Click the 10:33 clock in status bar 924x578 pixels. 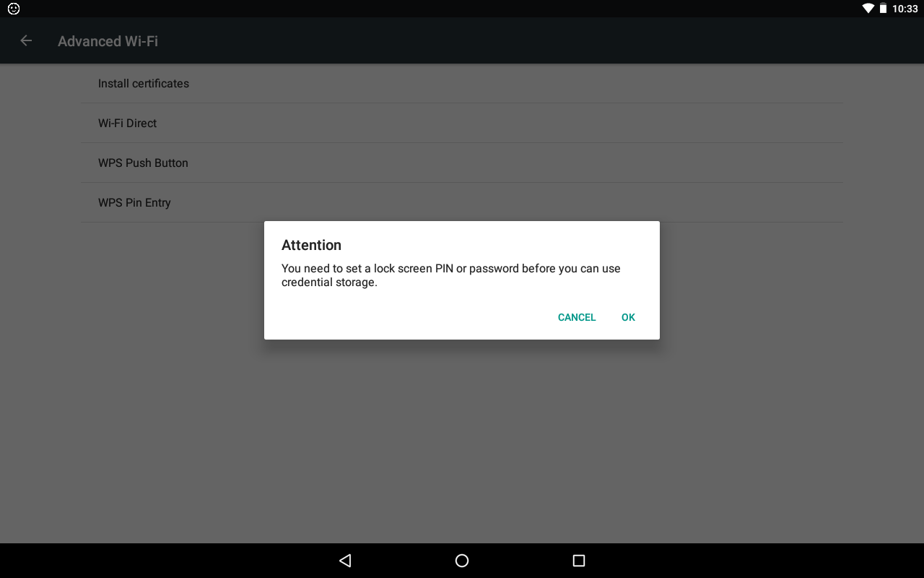tap(905, 9)
